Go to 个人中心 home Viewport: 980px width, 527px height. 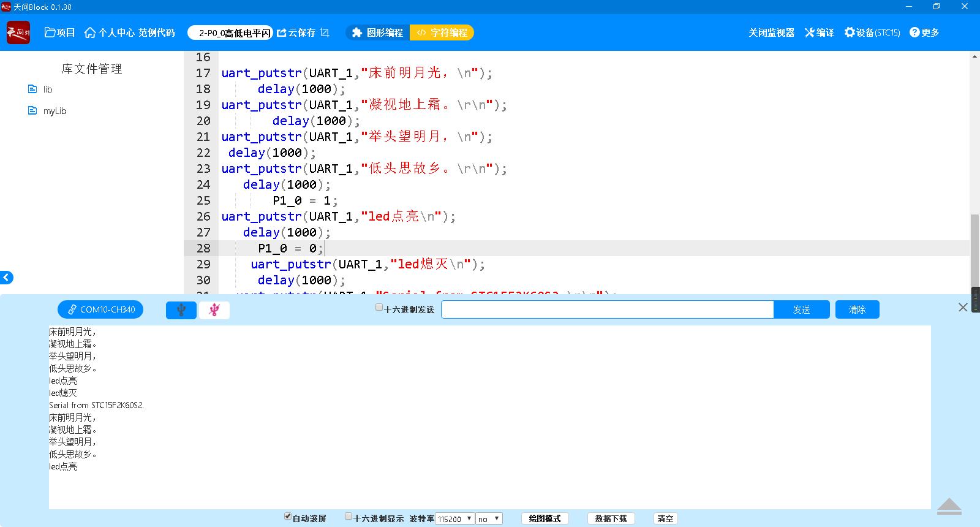tap(110, 32)
